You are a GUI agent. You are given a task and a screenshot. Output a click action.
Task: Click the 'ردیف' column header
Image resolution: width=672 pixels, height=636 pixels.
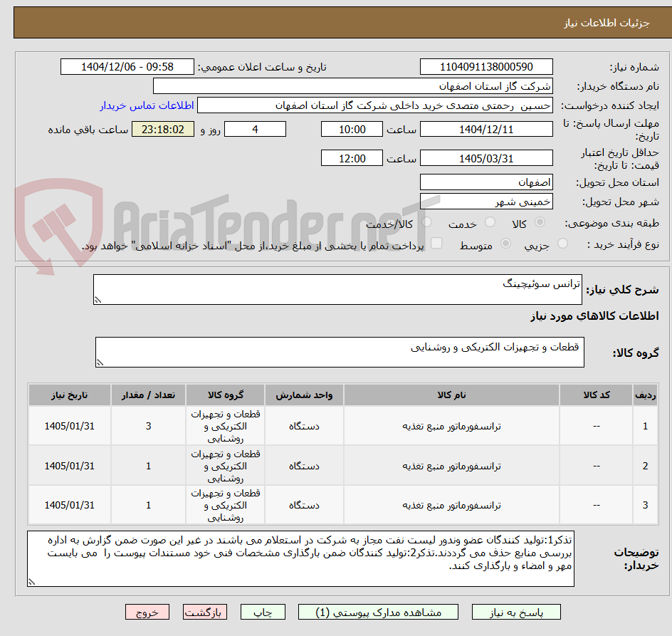click(x=646, y=395)
